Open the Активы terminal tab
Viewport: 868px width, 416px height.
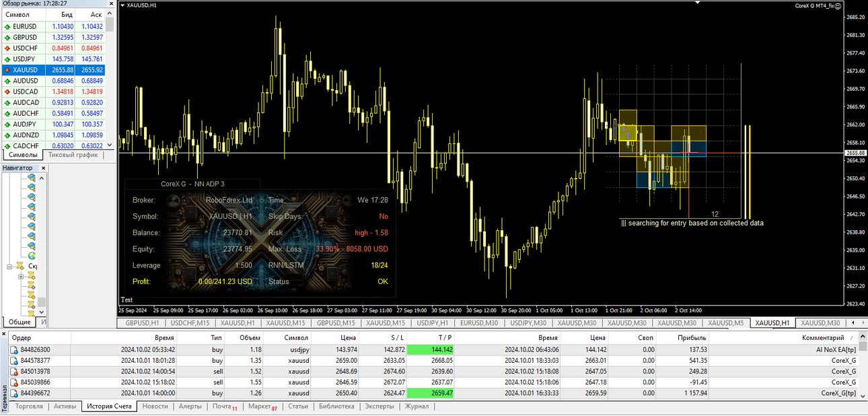[65, 407]
